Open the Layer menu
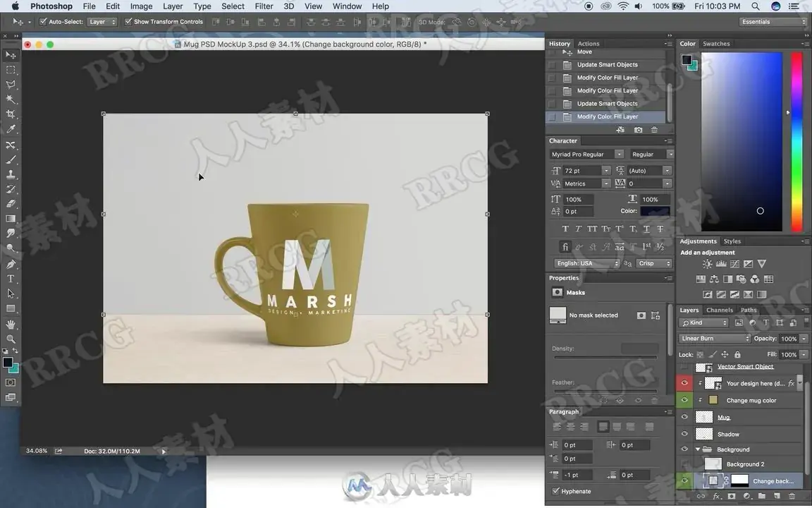The image size is (812, 508). pyautogui.click(x=173, y=6)
